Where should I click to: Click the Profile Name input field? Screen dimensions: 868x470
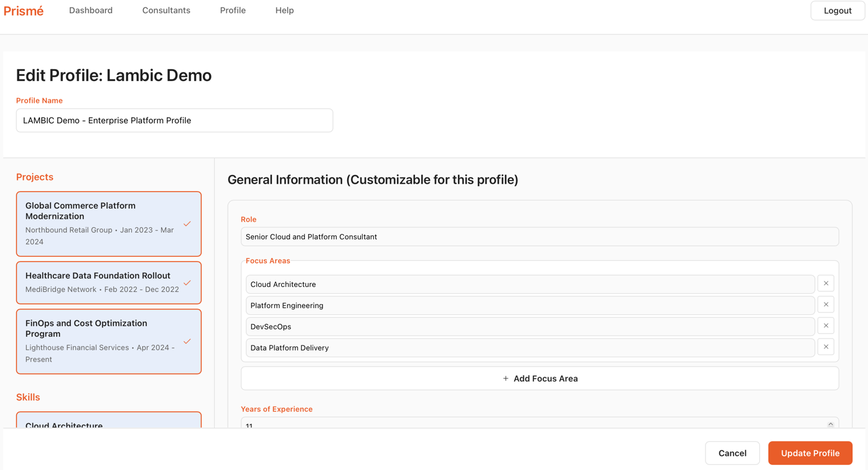(x=174, y=120)
